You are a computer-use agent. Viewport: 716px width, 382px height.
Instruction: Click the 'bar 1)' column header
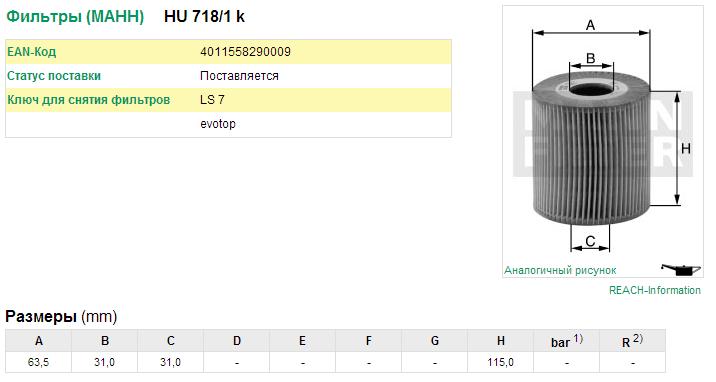[567, 341]
